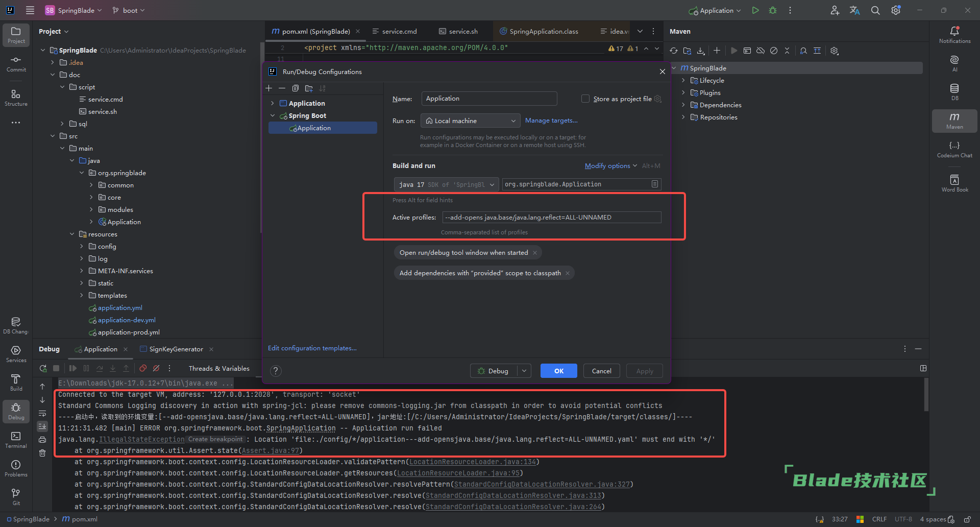Image resolution: width=980 pixels, height=527 pixels.
Task: Open Assert.java:97 stack trace link
Action: click(x=271, y=450)
